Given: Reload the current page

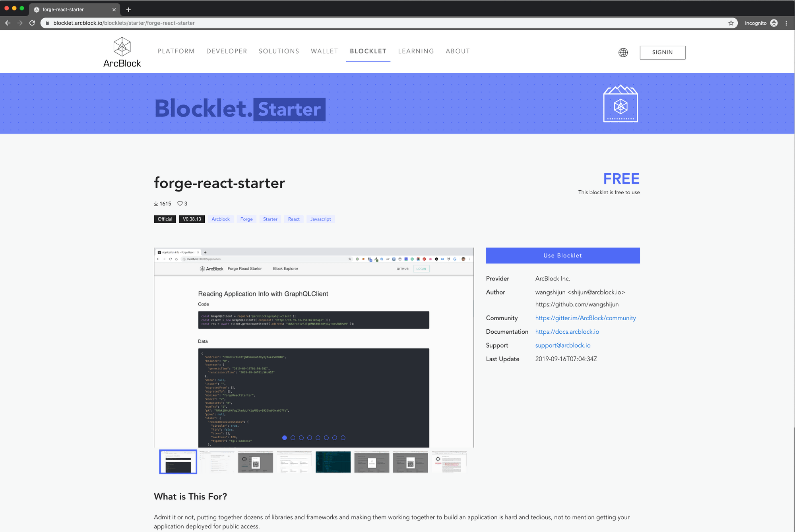Looking at the screenshot, I should coord(32,23).
